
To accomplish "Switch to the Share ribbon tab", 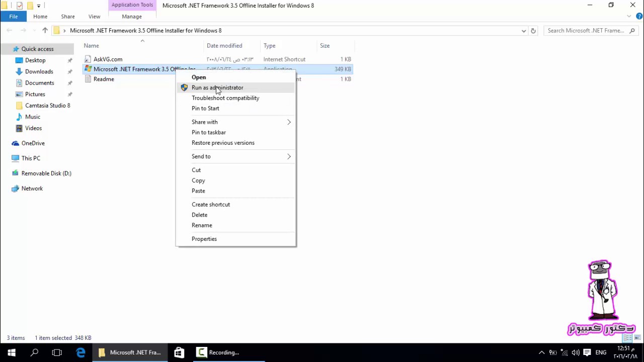I will tap(68, 16).
